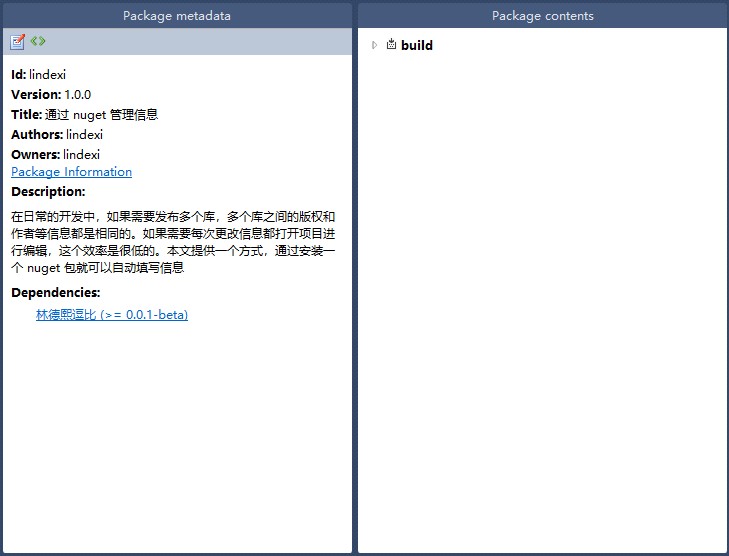Select the build folder in Package contents
Image resolution: width=729 pixels, height=556 pixels.
[417, 45]
